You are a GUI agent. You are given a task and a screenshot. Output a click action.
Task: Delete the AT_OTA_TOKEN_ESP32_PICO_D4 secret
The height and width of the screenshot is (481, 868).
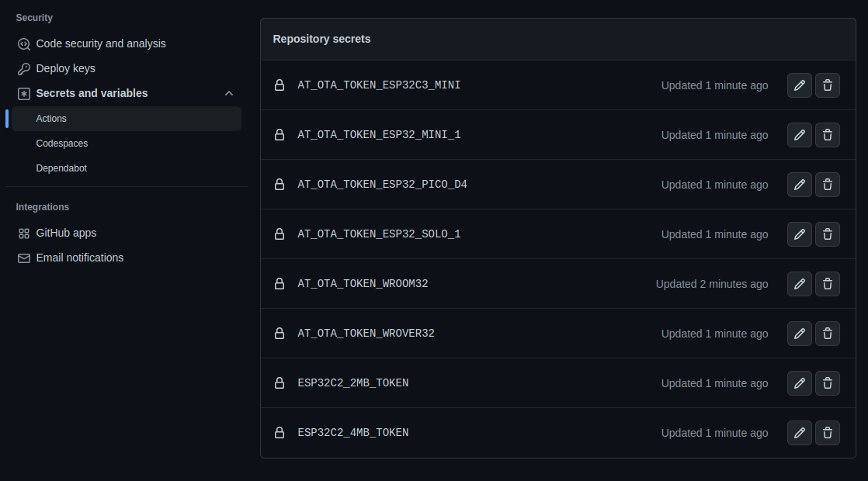[827, 185]
